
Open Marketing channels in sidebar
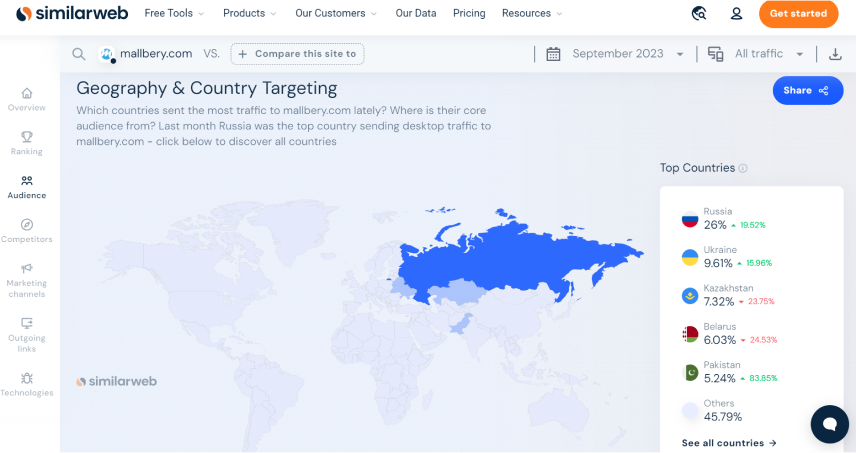click(27, 281)
